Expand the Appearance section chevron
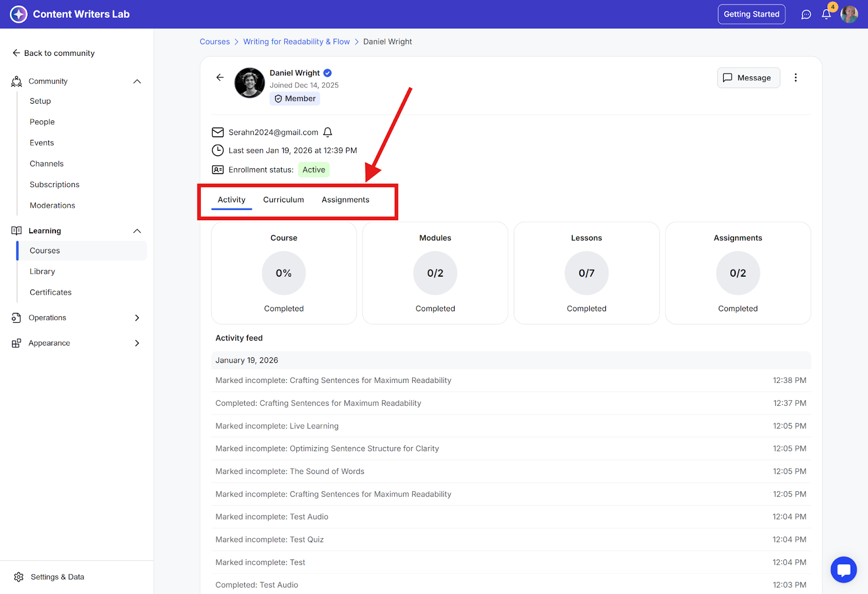The width and height of the screenshot is (868, 594). point(137,343)
